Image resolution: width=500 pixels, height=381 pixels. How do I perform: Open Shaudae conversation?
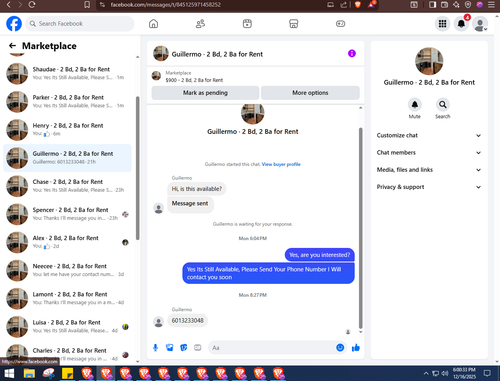(68, 73)
